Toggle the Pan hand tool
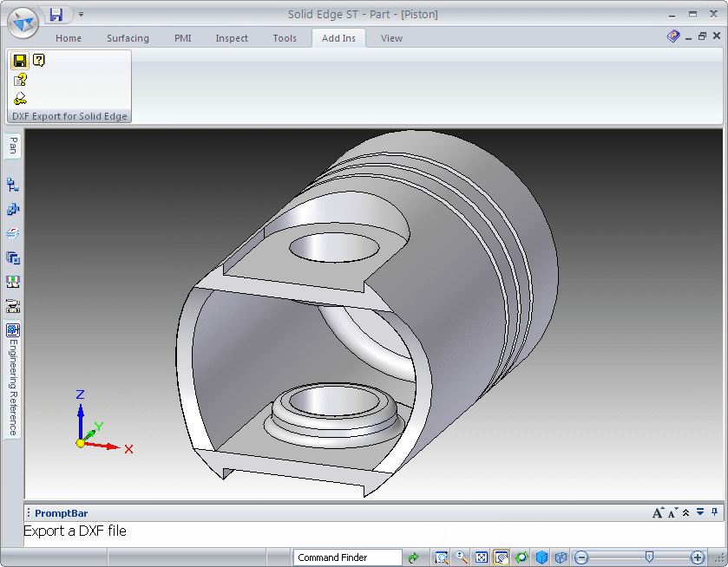Viewport: 728px width, 567px height. (x=502, y=557)
